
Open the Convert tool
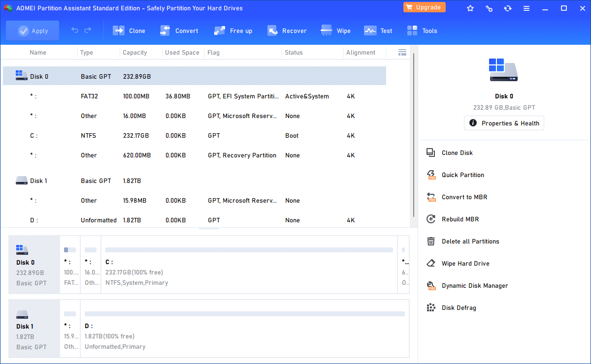pos(179,30)
